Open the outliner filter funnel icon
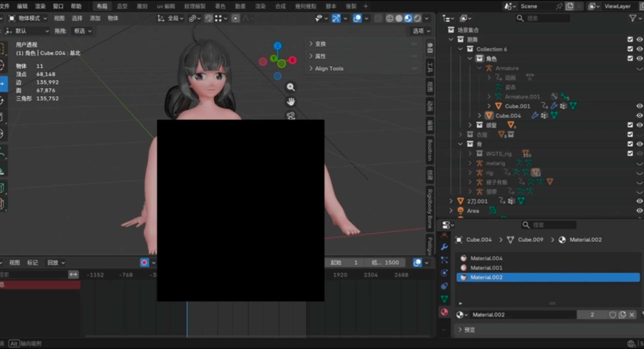The width and height of the screenshot is (644, 349). coord(633,18)
